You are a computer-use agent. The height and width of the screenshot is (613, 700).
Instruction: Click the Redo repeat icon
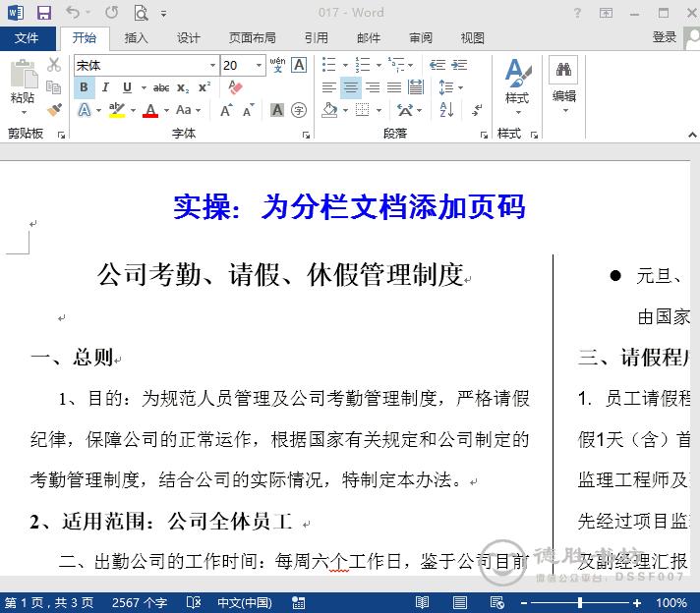pyautogui.click(x=112, y=13)
